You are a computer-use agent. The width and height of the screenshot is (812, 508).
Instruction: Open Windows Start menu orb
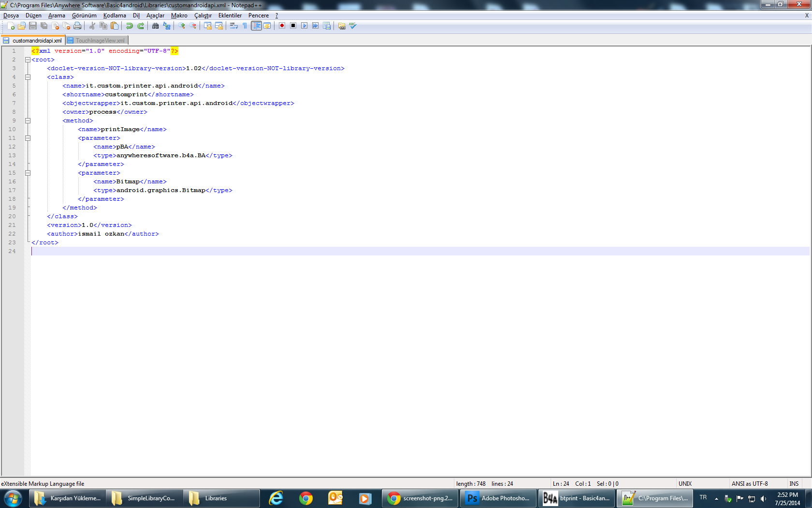pyautogui.click(x=13, y=498)
